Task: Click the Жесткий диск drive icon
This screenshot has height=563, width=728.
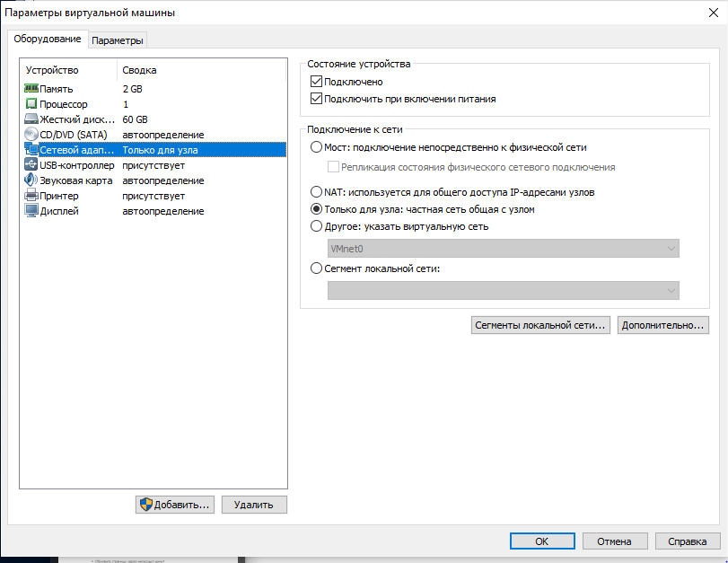Action: point(31,119)
